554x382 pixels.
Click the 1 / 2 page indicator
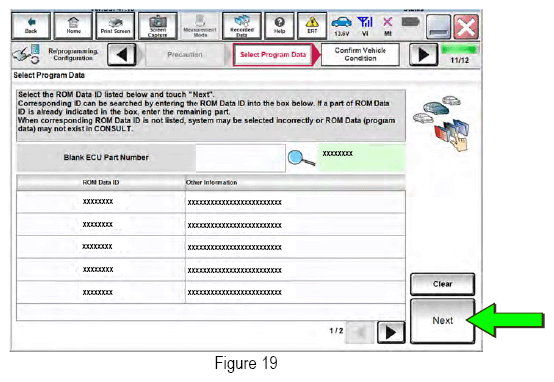(x=336, y=331)
